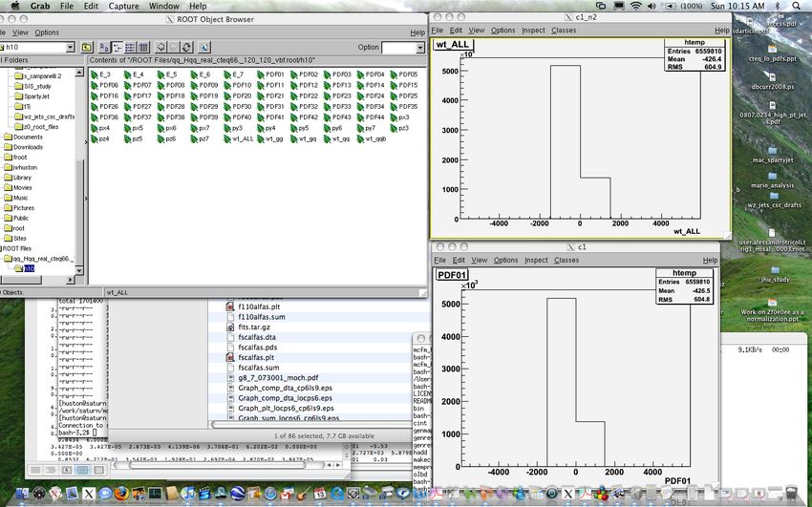Open Edit menu in c1 canvas window
Image resolution: width=812 pixels, height=507 pixels.
[x=459, y=260]
